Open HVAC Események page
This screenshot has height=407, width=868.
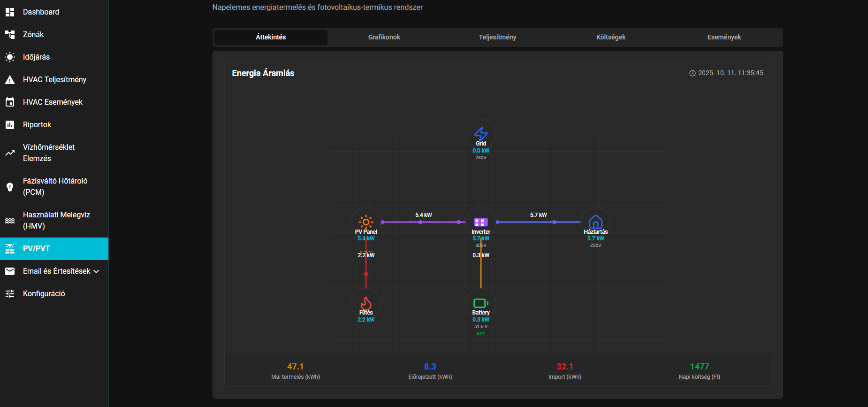(54, 102)
